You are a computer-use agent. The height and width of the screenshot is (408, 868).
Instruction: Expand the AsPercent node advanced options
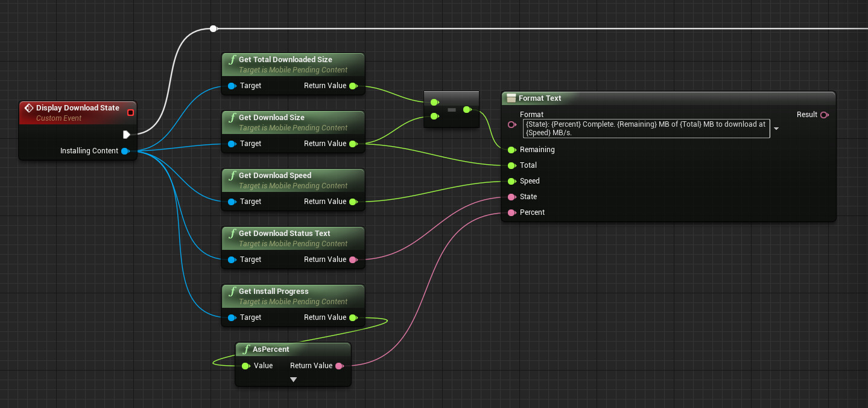[x=293, y=380]
